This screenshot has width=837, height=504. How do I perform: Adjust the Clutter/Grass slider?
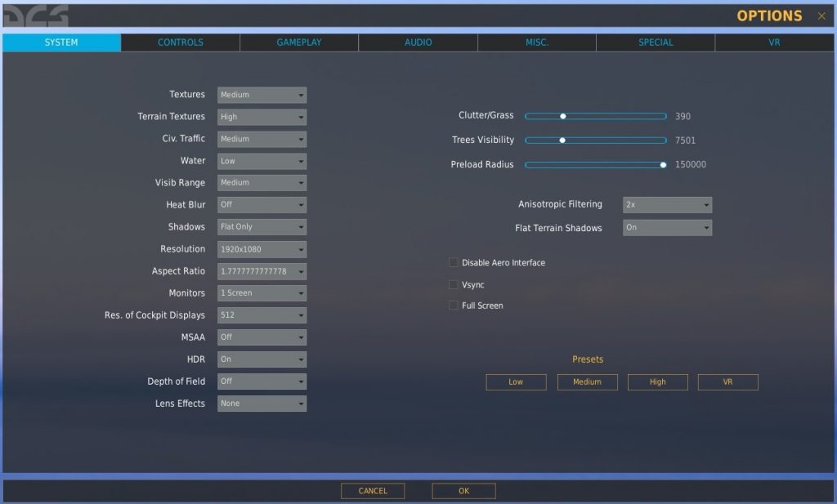562,116
